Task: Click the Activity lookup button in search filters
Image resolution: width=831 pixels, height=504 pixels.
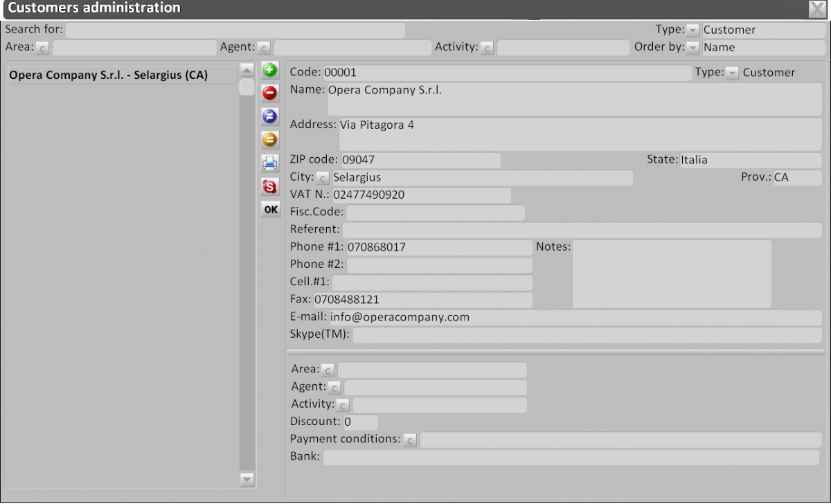Action: coord(488,48)
